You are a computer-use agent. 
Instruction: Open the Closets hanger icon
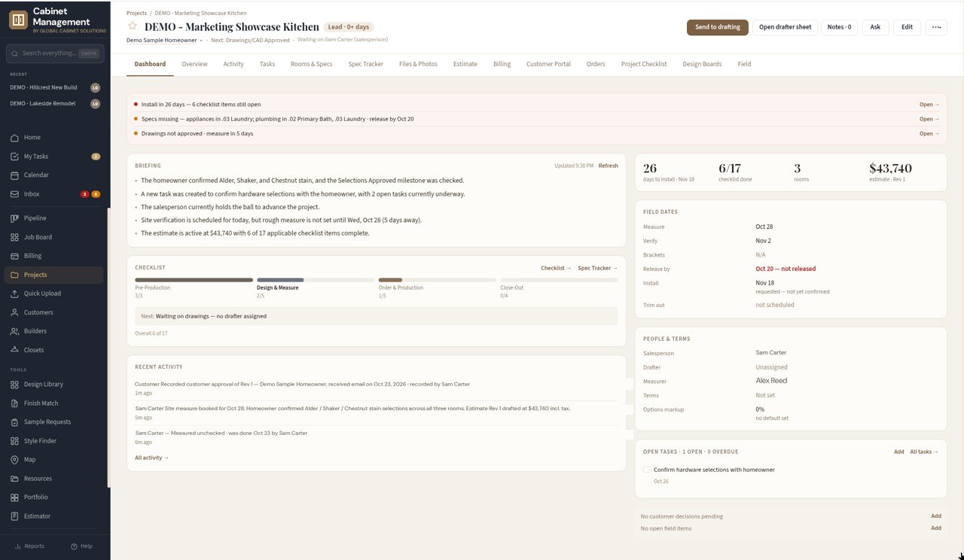(15, 350)
